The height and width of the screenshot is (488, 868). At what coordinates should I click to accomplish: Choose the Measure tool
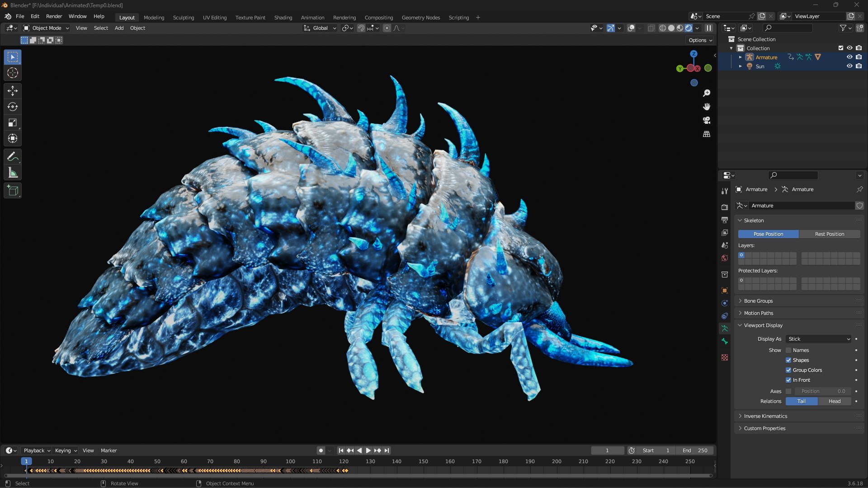click(13, 173)
